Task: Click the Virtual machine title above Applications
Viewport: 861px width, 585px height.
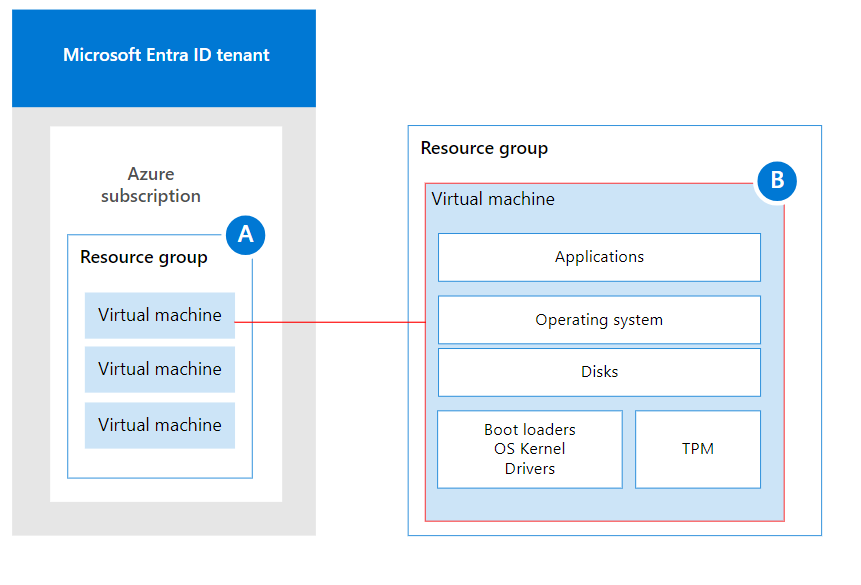Action: [x=493, y=199]
